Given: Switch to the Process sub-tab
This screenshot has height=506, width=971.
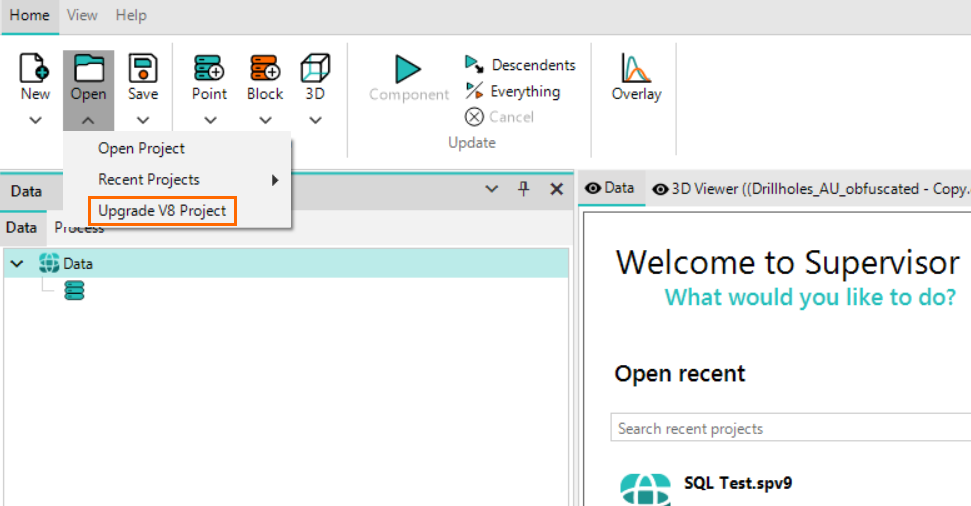Looking at the screenshot, I should click(x=79, y=229).
